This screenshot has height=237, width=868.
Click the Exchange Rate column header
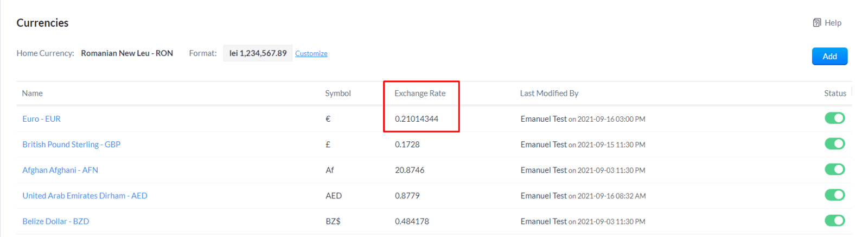(x=420, y=93)
